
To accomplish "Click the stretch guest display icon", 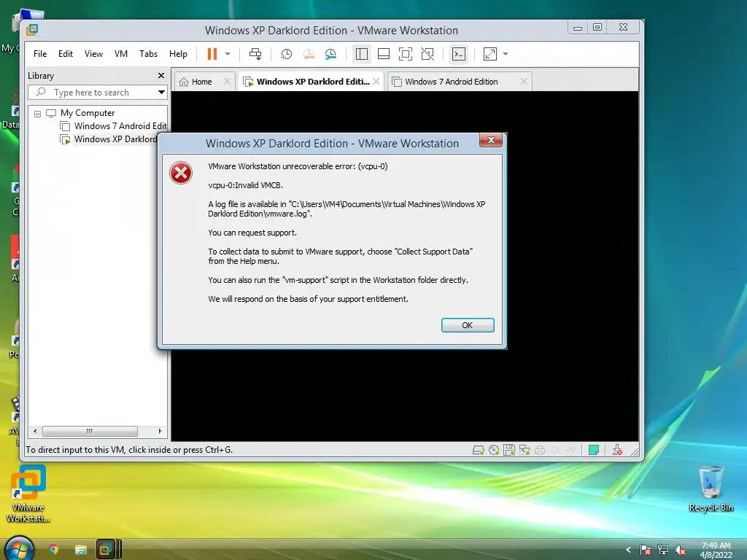I will 489,54.
